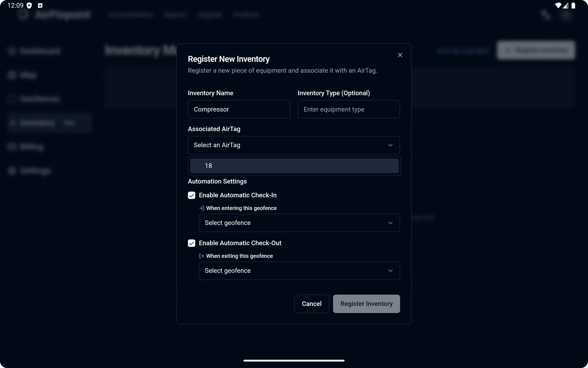
Task: Click the arrow icon beside "When entering this geofence"
Action: coord(202,208)
